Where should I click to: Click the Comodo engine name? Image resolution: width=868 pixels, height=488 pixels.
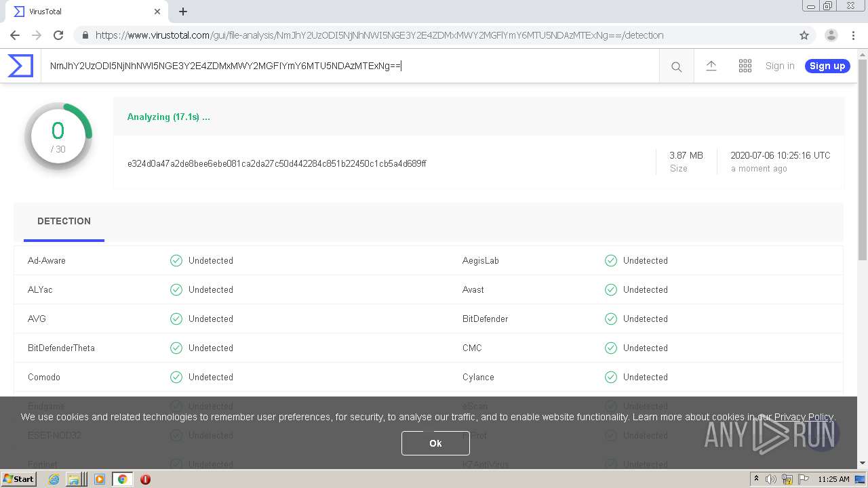[44, 377]
